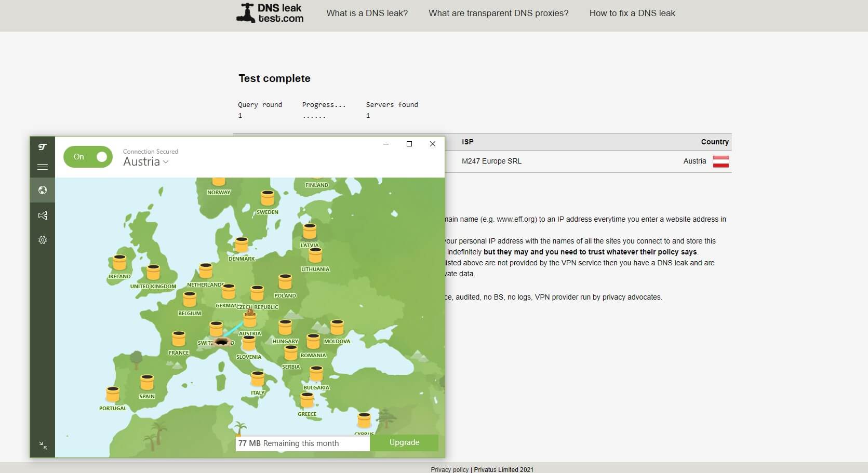This screenshot has width=868, height=473.
Task: Select the Serbia tunnel on map
Action: pyautogui.click(x=291, y=353)
